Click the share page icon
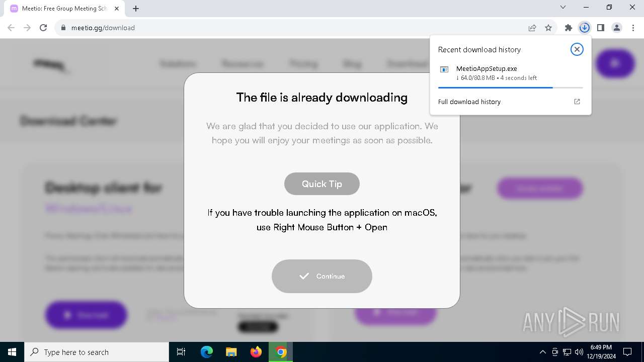 532,28
